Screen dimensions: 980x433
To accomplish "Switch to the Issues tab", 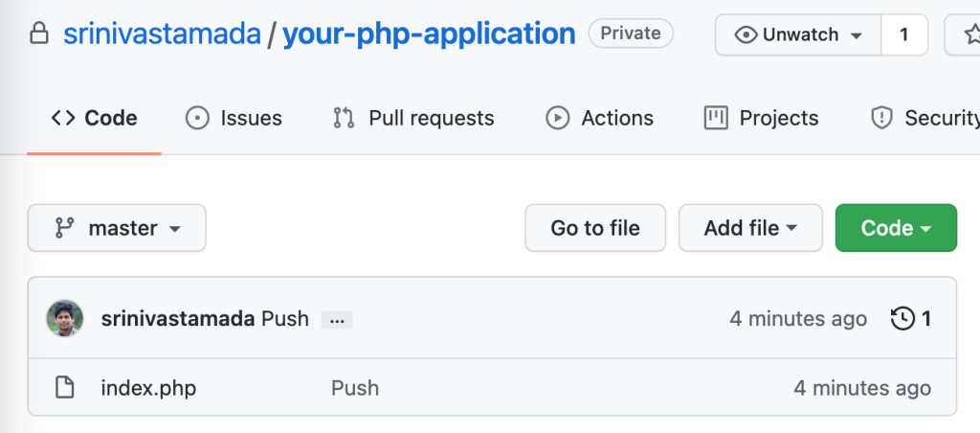I will 234,118.
